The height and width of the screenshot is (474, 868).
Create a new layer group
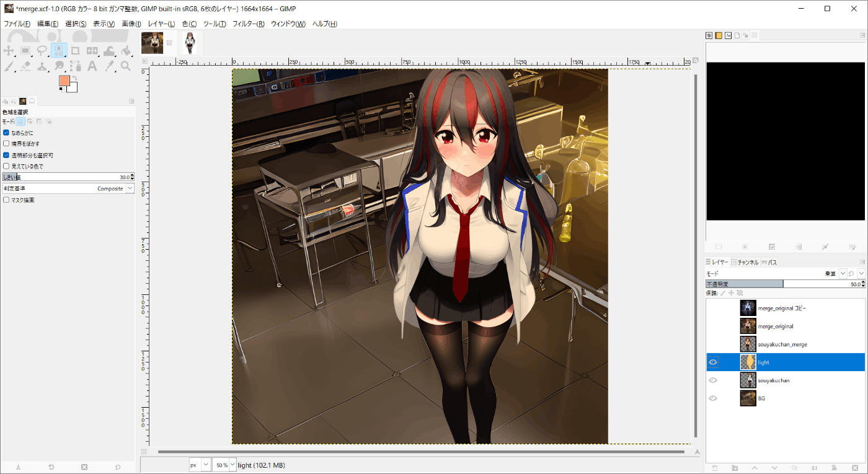pos(735,468)
